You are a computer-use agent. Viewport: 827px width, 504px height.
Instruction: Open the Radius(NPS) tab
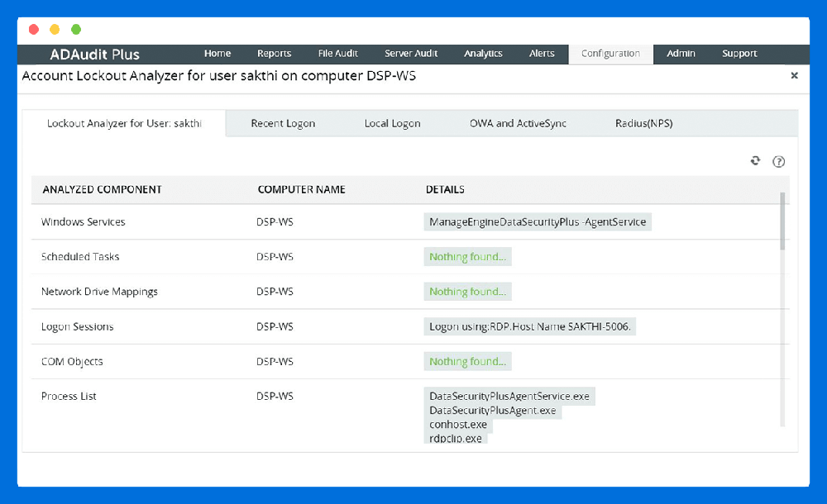point(644,123)
